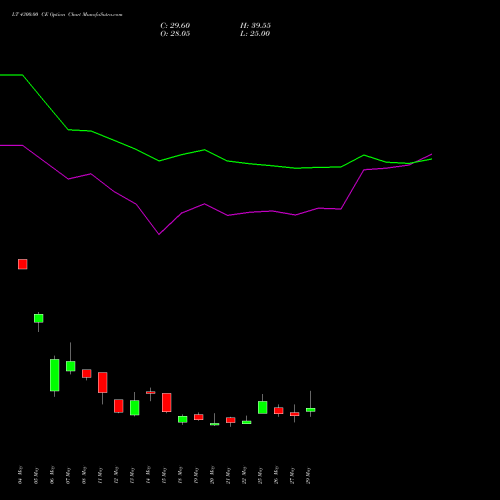Click the '14 May' date axis label
The width and height of the screenshot is (500, 500).
(x=148, y=475)
